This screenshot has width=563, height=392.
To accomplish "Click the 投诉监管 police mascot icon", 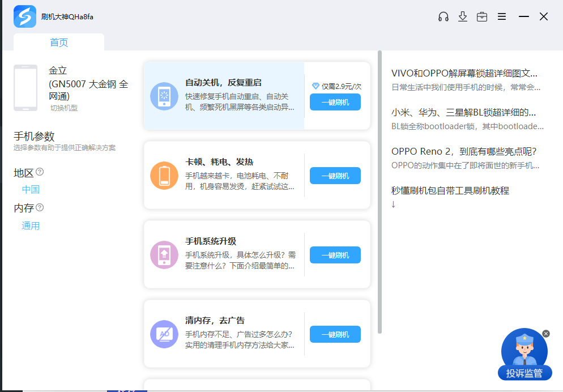I will point(524,354).
